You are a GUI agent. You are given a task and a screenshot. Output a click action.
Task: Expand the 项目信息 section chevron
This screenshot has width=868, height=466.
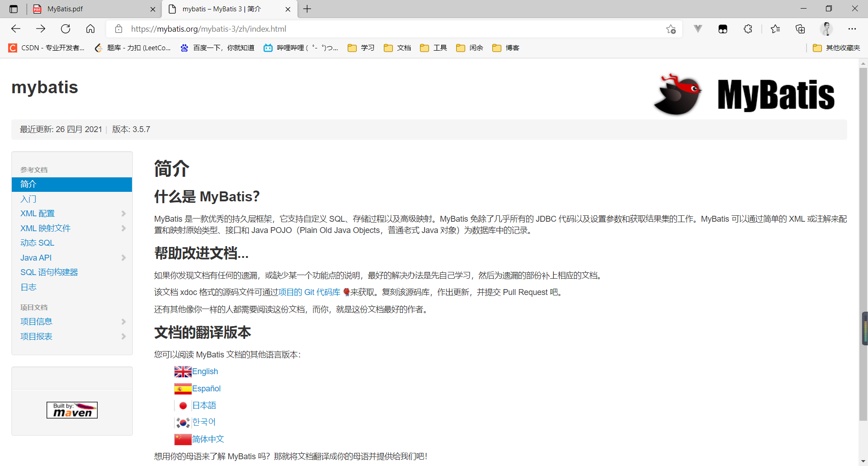point(123,322)
